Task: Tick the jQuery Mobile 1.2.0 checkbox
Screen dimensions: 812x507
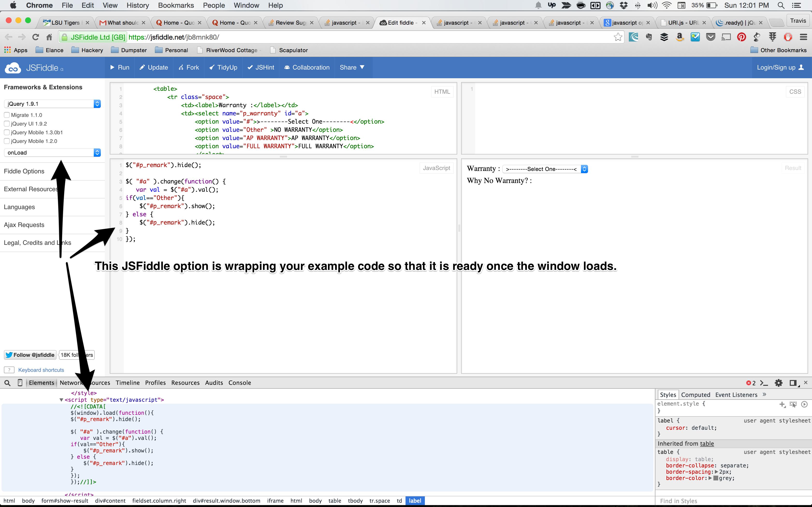Action: tap(7, 141)
